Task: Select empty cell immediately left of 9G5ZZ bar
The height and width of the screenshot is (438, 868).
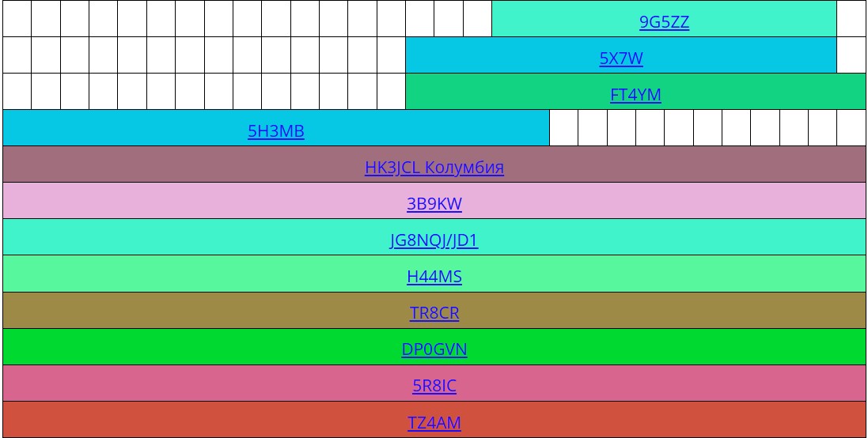Action: click(x=477, y=19)
